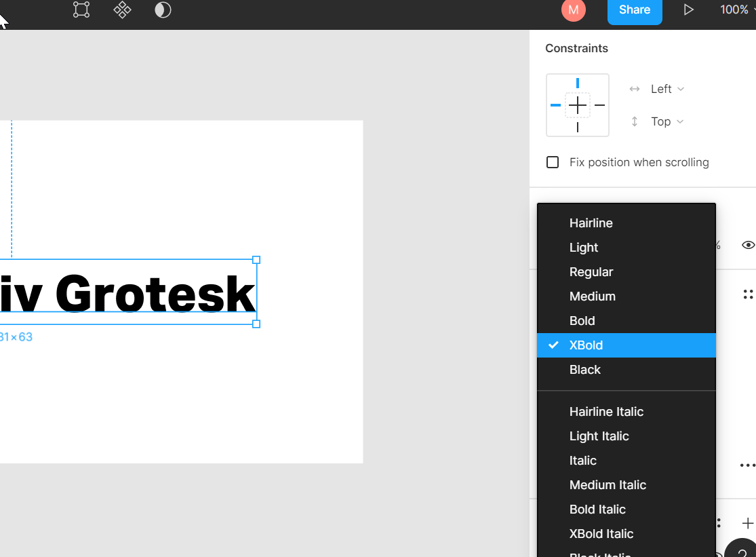Viewport: 756px width, 557px height.
Task: Toggle the top constraint in the constraints widget
Action: (577, 82)
